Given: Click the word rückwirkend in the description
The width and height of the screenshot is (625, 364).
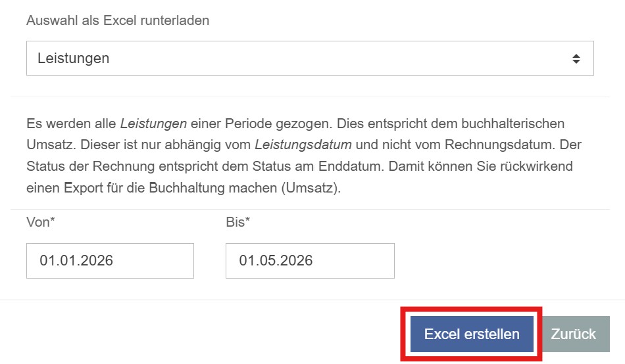Looking at the screenshot, I should point(543,165).
